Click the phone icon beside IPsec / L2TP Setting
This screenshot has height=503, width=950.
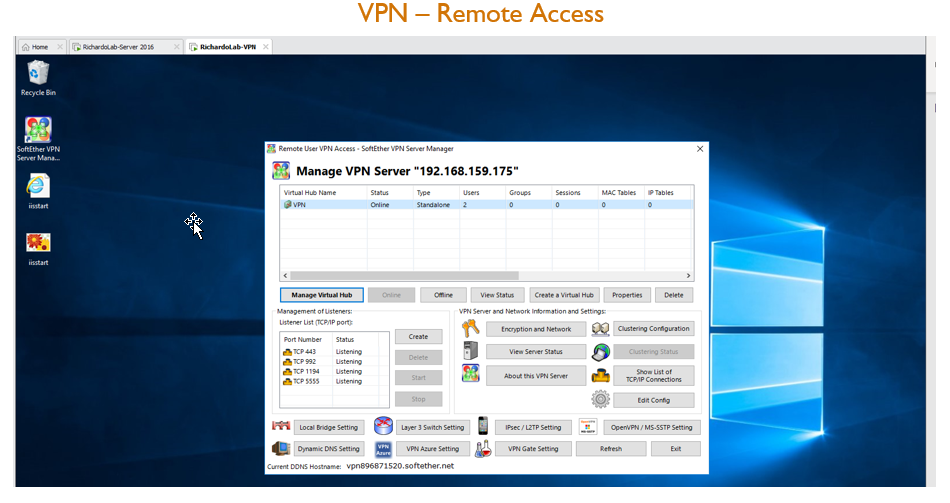483,426
